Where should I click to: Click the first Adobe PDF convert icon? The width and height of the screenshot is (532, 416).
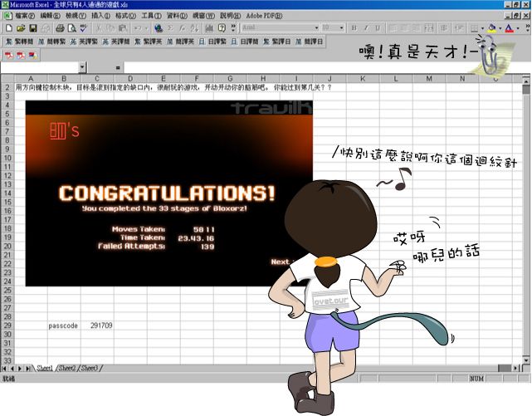(x=9, y=56)
